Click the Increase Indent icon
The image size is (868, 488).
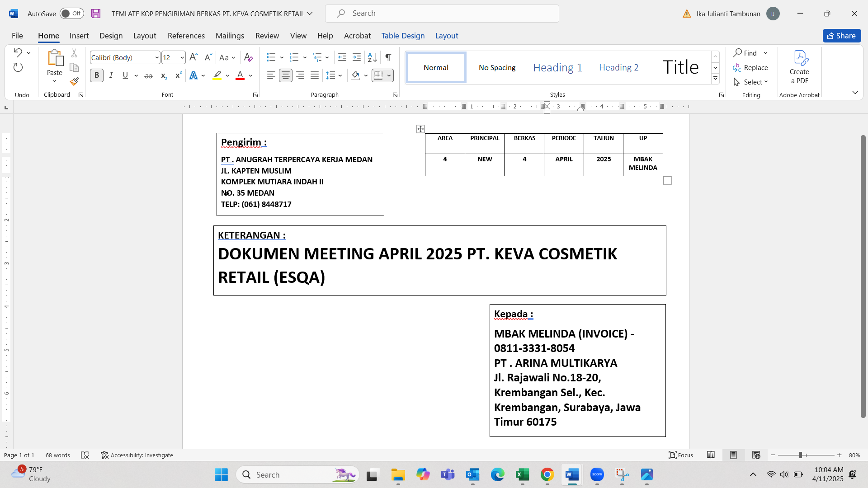[357, 57]
